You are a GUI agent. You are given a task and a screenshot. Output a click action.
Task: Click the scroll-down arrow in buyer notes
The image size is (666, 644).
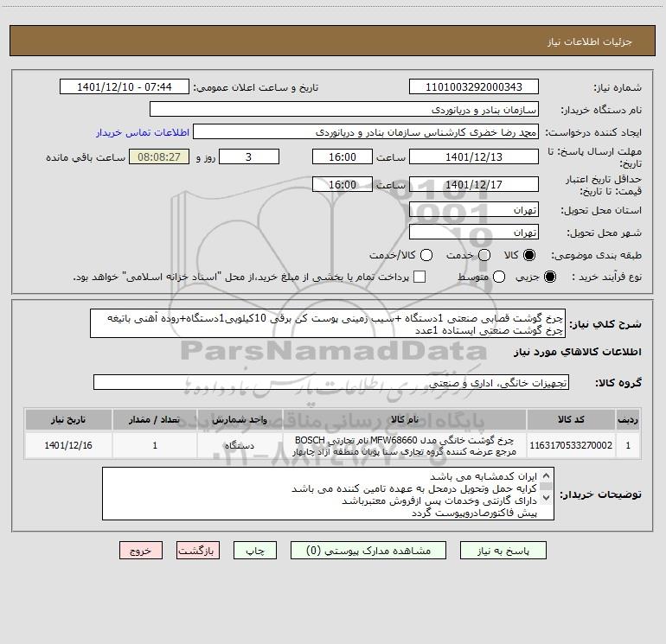tap(546, 498)
